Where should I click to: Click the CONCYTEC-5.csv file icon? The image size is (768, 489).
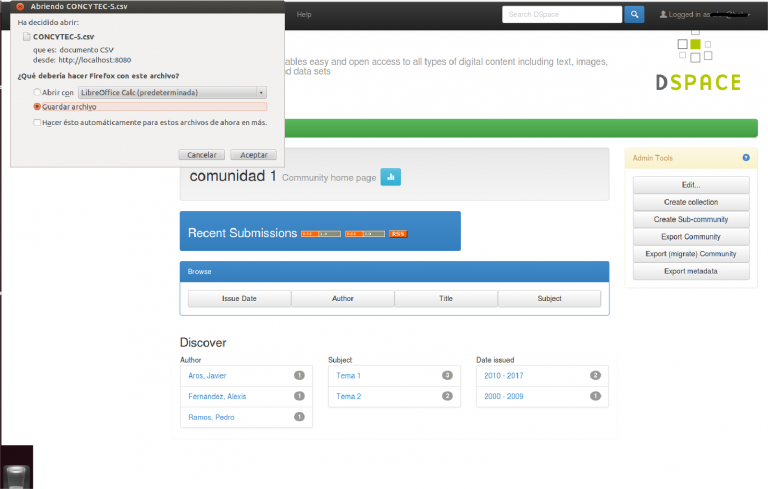coord(25,35)
